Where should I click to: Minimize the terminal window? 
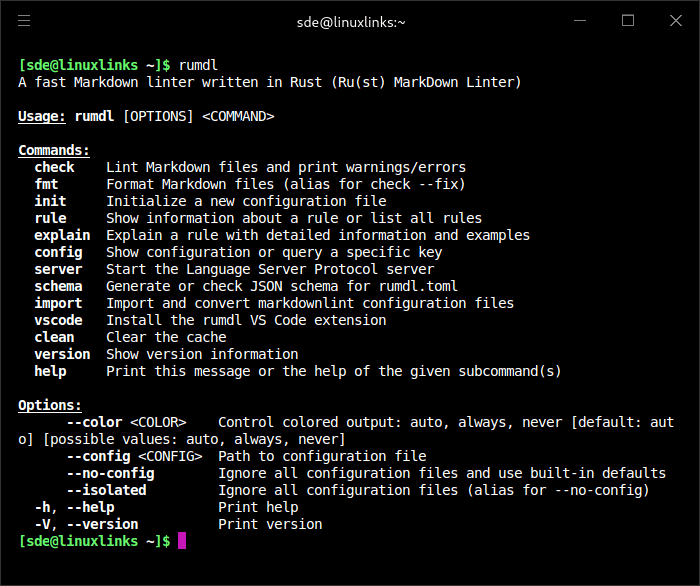coord(580,21)
